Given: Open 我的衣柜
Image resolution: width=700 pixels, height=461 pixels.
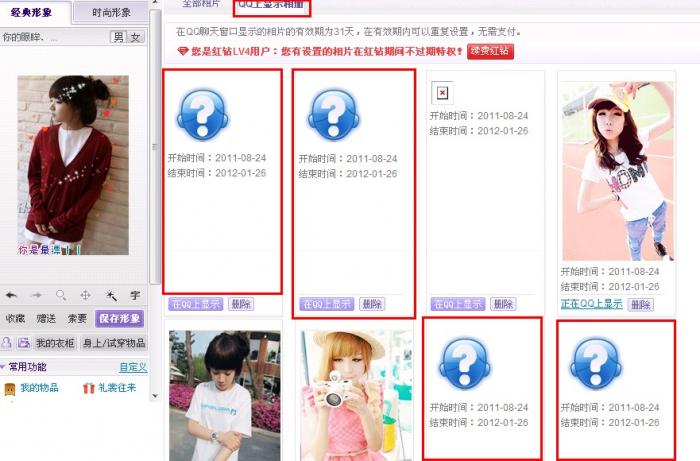Looking at the screenshot, I should 55,343.
